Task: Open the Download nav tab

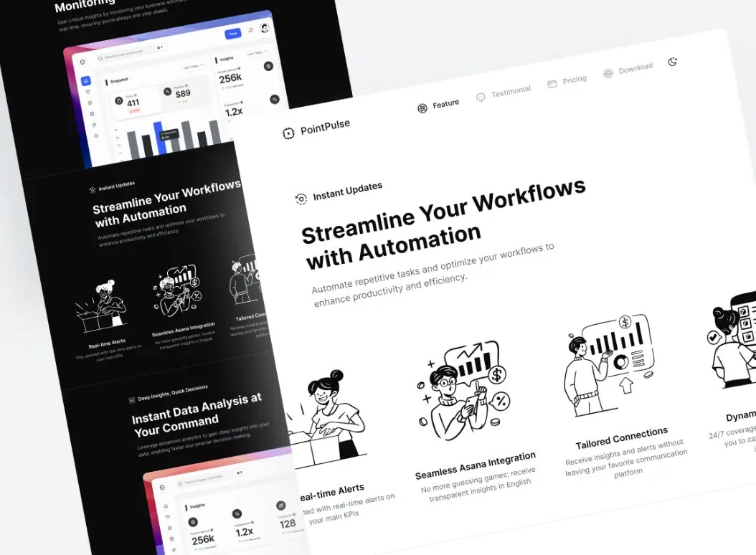Action: [x=628, y=70]
